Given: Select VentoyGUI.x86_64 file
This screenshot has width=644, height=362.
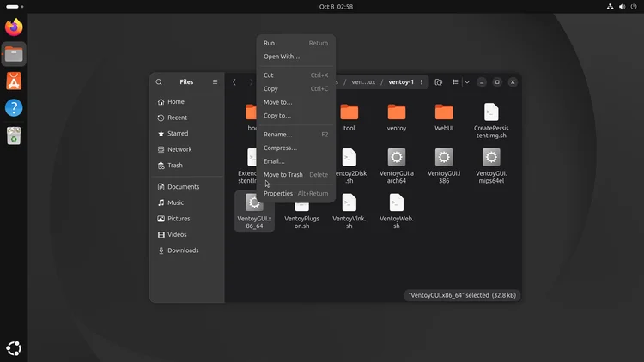Looking at the screenshot, I should click(x=254, y=211).
